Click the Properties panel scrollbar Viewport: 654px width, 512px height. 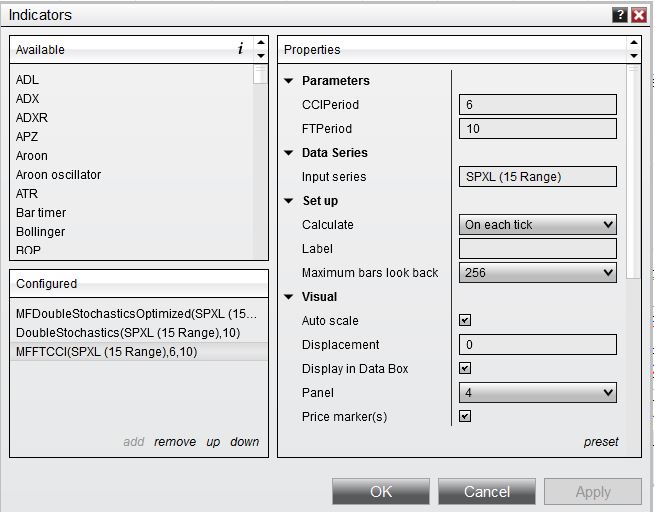[x=634, y=172]
